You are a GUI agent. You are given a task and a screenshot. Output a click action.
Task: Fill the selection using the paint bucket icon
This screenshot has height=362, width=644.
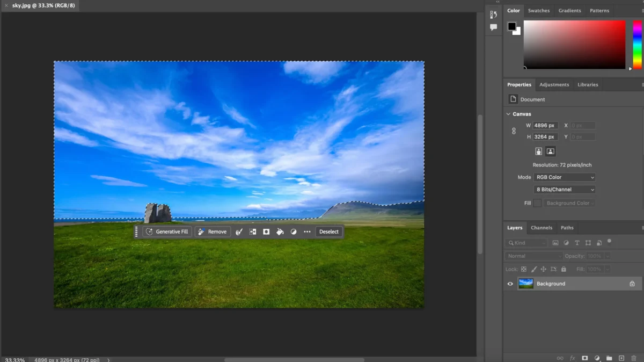point(280,231)
